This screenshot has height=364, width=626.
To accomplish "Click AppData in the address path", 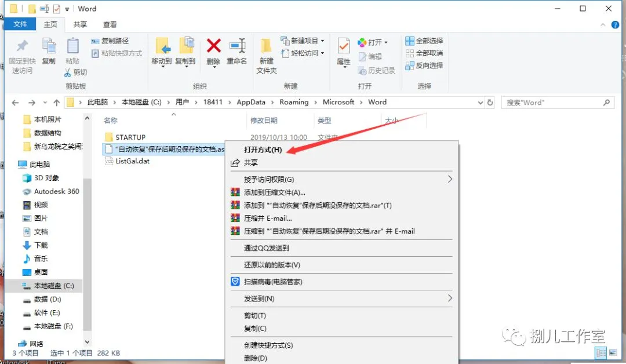I will 251,102.
